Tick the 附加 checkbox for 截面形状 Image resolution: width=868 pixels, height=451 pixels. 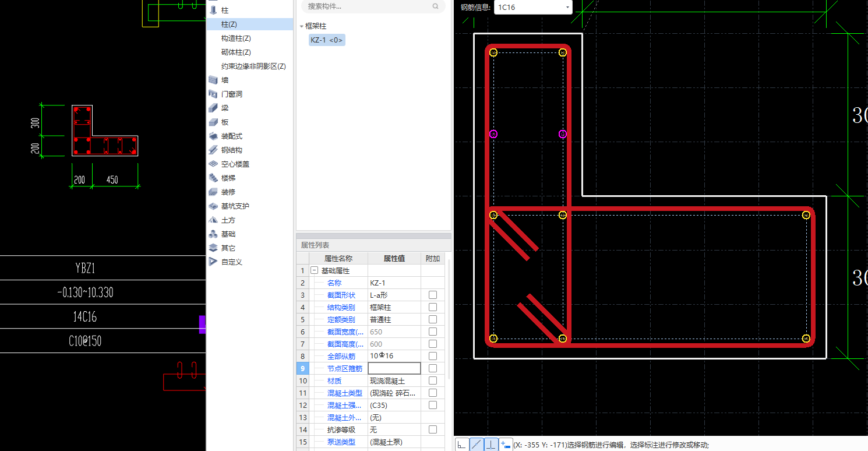point(433,295)
